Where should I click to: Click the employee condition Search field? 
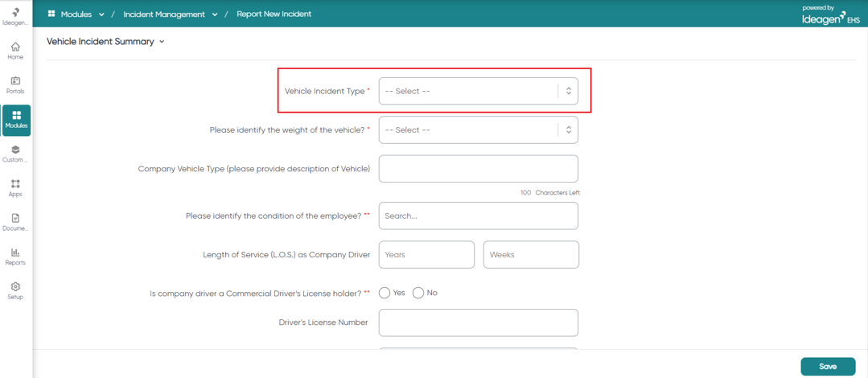tap(479, 216)
